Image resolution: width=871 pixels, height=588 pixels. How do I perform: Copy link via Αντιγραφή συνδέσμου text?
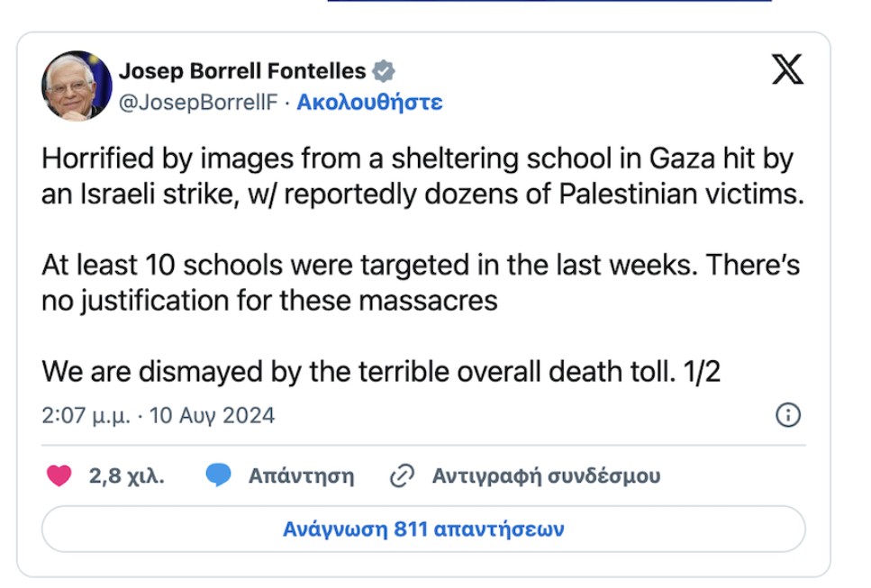(x=546, y=475)
